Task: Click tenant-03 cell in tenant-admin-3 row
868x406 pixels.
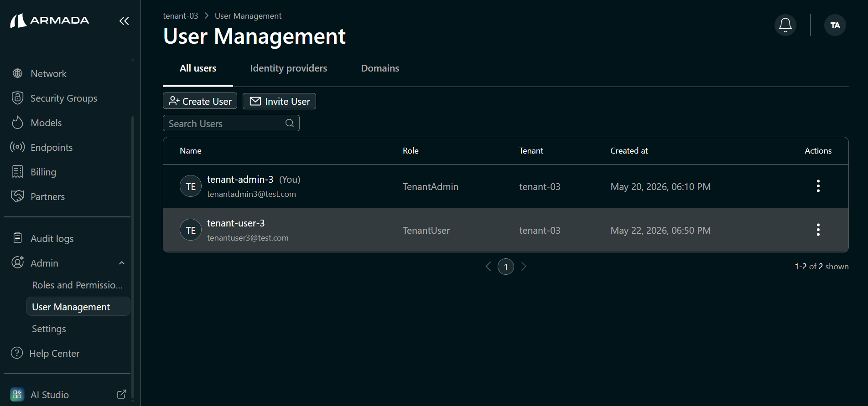Action: click(x=540, y=187)
